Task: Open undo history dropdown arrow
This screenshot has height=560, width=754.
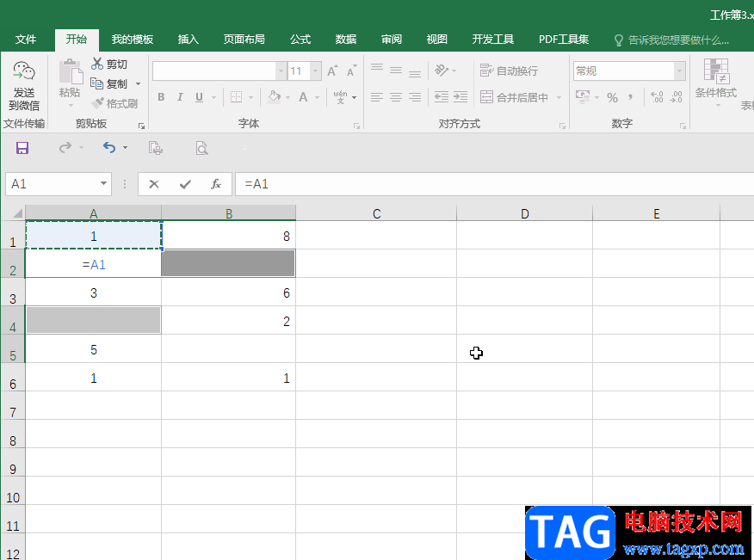Action: tap(125, 148)
